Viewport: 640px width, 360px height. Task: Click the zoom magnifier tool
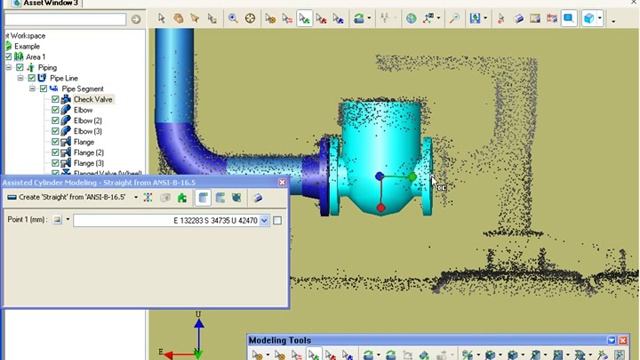click(x=233, y=18)
